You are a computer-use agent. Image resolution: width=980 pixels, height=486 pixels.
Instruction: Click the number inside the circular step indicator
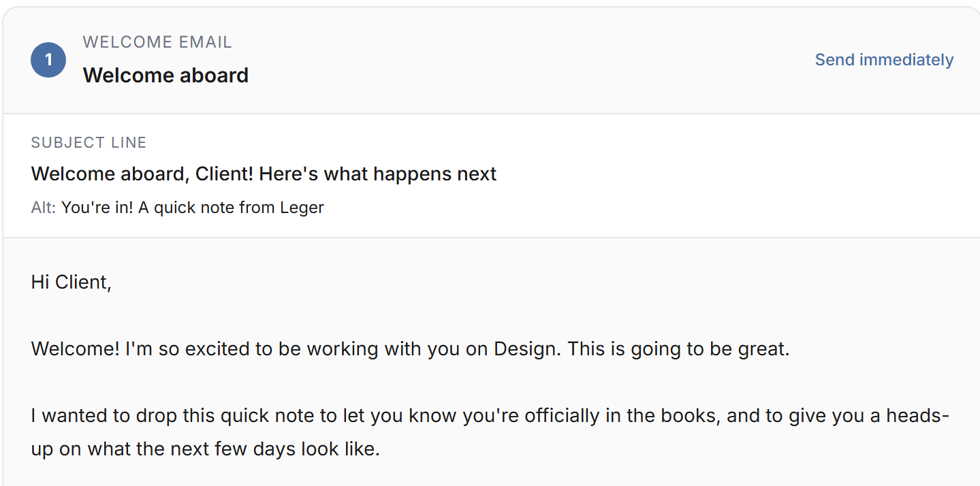click(x=48, y=60)
